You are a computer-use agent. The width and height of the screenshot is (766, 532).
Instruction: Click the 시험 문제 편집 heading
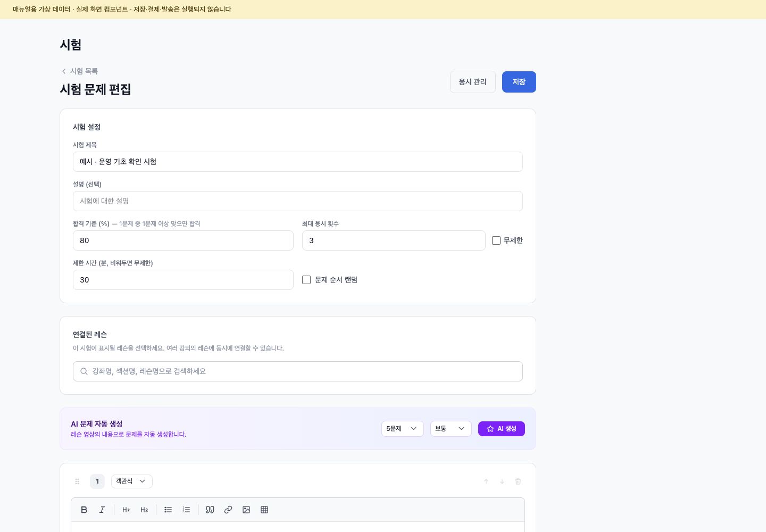click(x=96, y=89)
